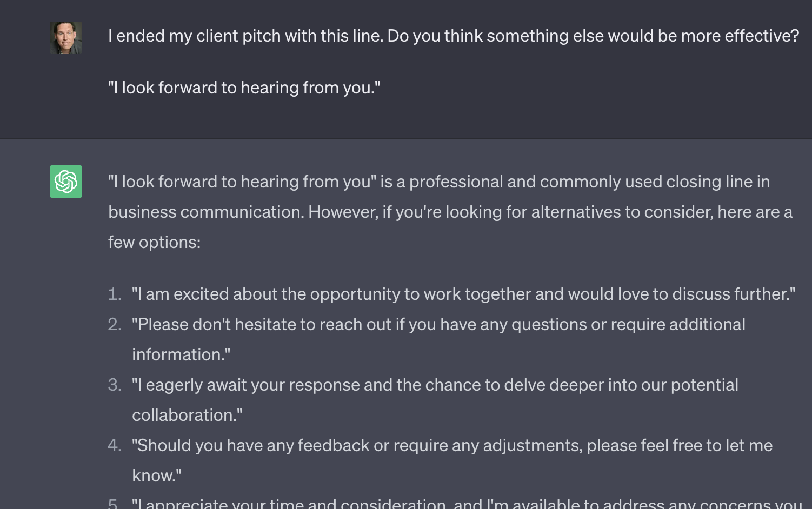Select option 5 "I appreciate your time"
812x509 pixels.
[x=467, y=503]
